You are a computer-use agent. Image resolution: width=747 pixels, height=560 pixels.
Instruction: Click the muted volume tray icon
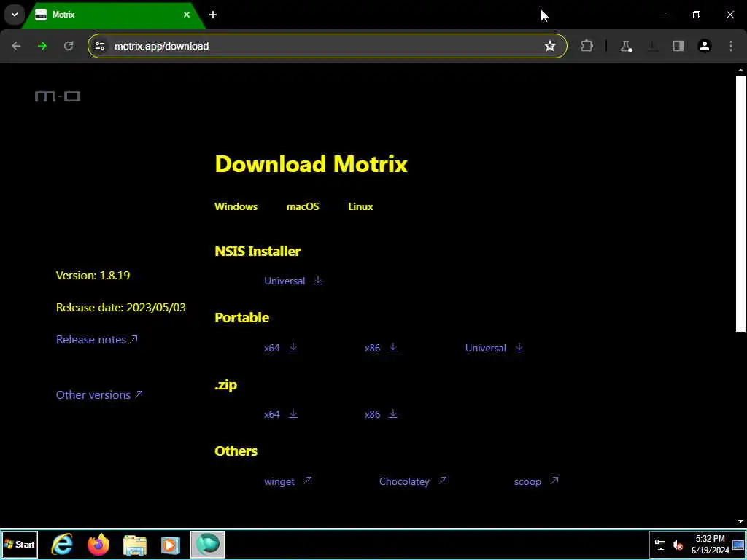pos(678,545)
